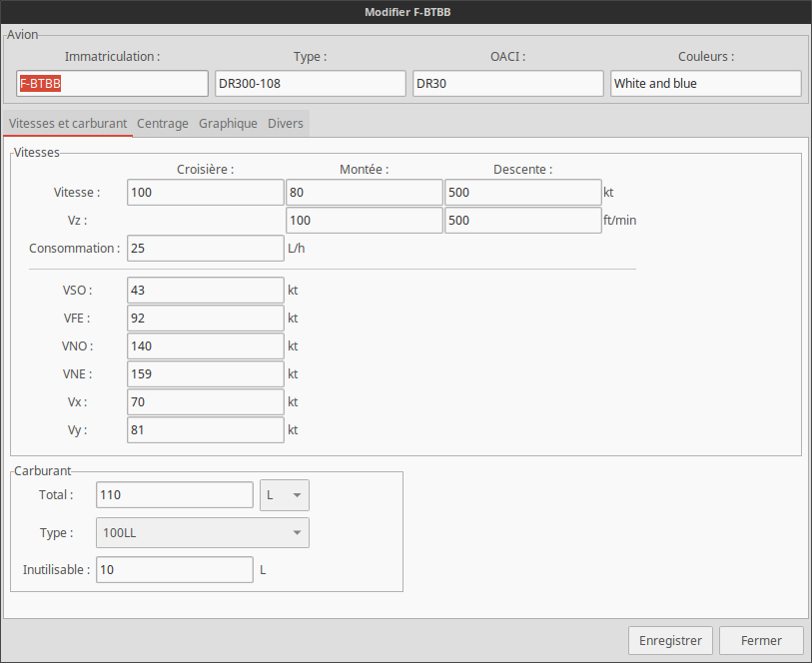Click the window title Modifier F-BTBB
The image size is (812, 663).
click(407, 12)
